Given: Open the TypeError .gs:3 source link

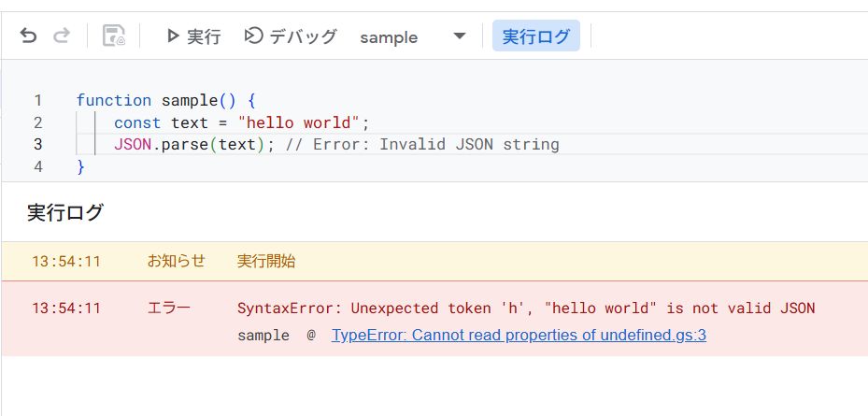Looking at the screenshot, I should tap(519, 335).
